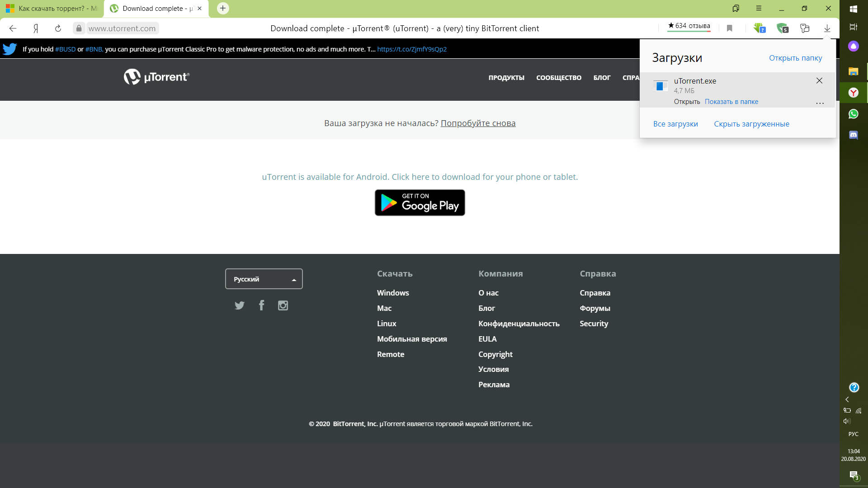This screenshot has width=868, height=488.
Task: Open the Copyright footer link
Action: pyautogui.click(x=495, y=354)
